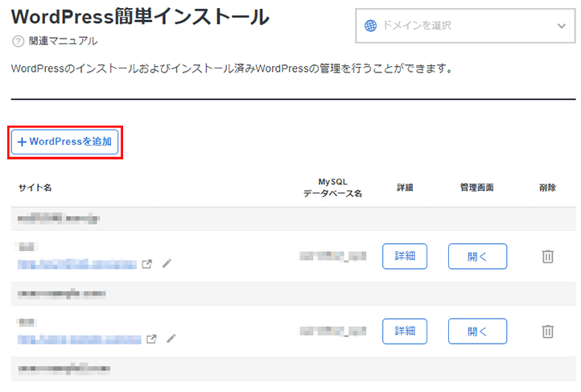Click the MySQL データベース名 column header
The width and height of the screenshot is (581, 392).
coord(332,188)
